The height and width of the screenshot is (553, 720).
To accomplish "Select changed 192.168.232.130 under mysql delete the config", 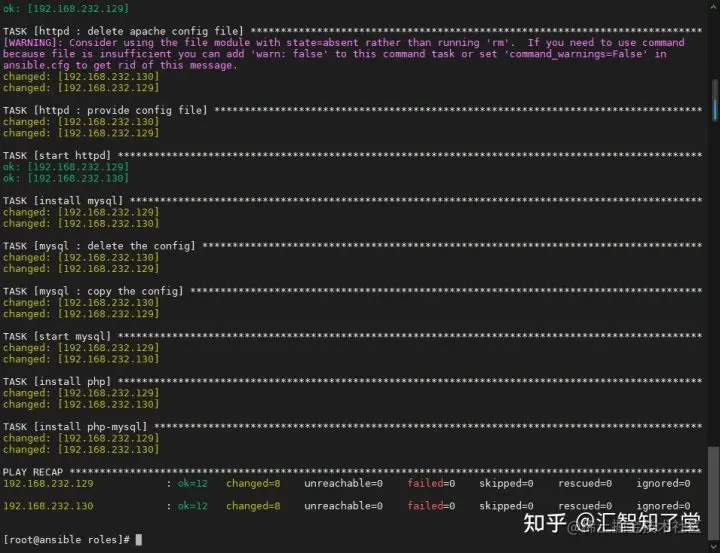I will [x=81, y=257].
